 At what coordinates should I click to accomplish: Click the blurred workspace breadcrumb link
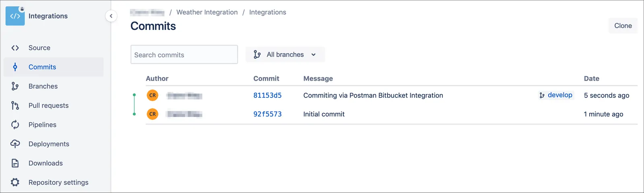147,12
